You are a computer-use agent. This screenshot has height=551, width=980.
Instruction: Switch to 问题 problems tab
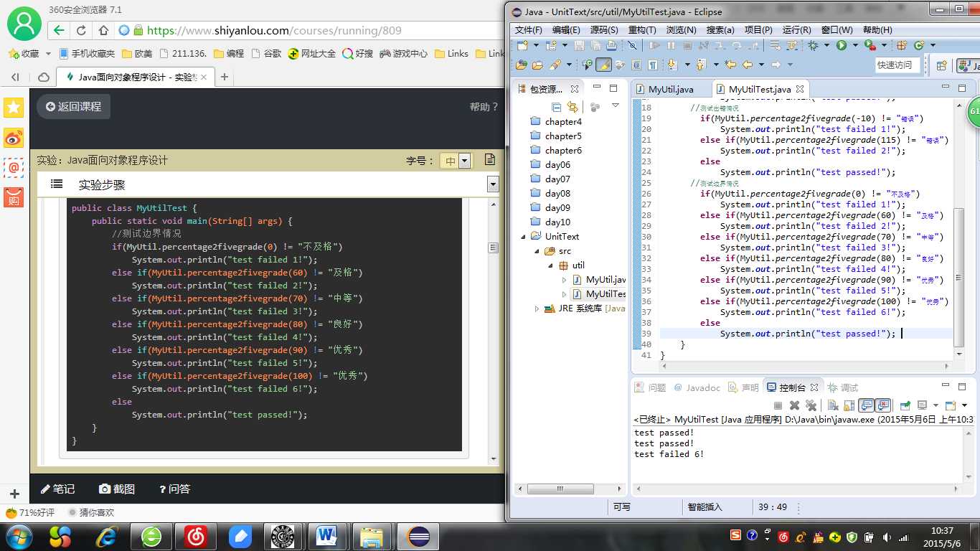[x=651, y=387]
